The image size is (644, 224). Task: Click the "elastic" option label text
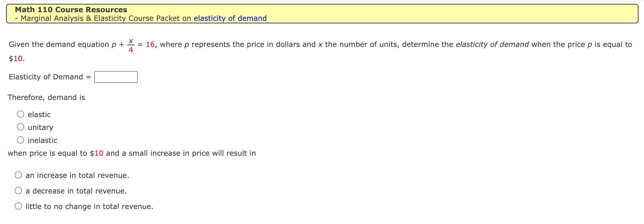click(x=39, y=114)
